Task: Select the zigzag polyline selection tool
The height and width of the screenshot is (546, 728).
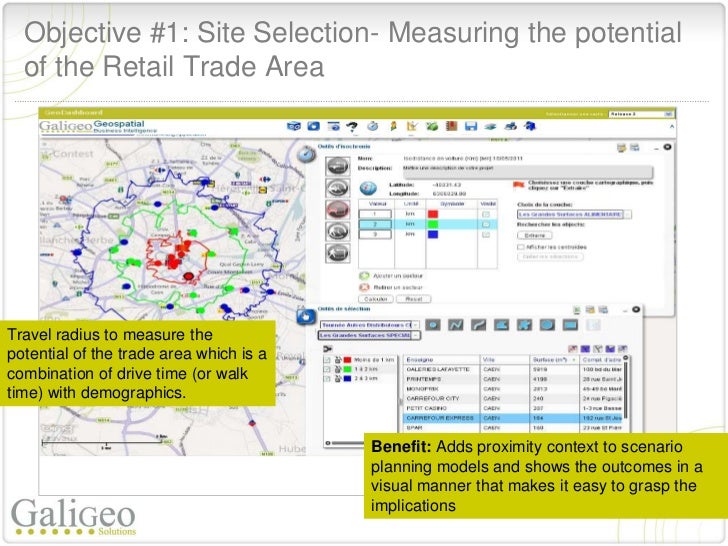Action: click(455, 325)
